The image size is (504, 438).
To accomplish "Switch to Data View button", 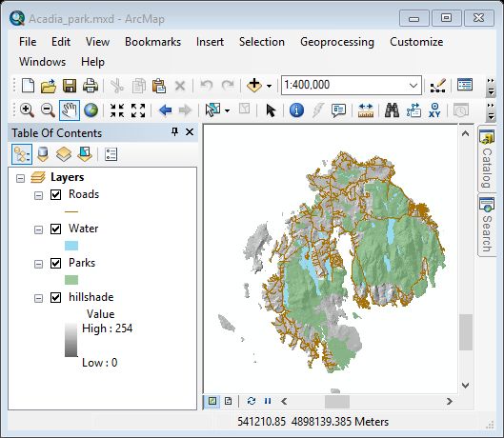I will pos(212,401).
